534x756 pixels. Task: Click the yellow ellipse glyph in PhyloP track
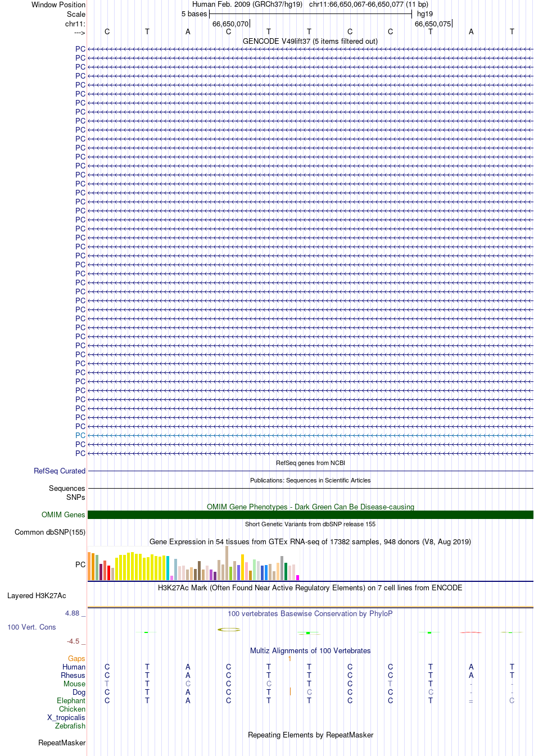point(229,630)
